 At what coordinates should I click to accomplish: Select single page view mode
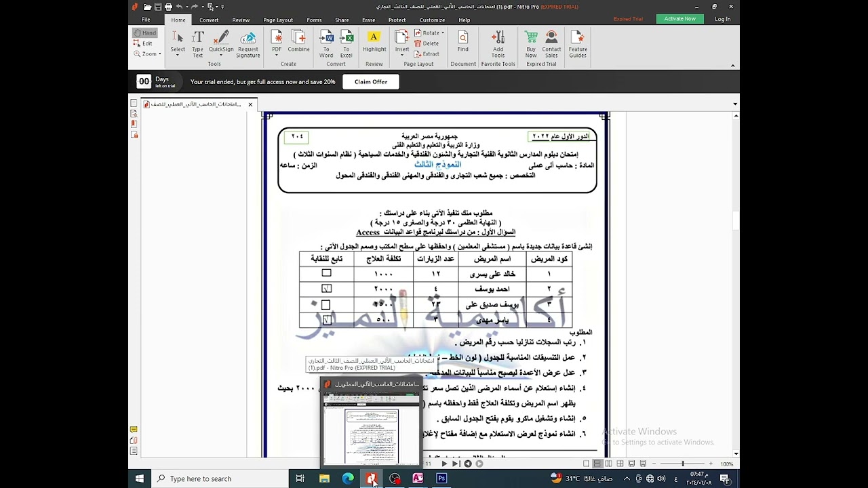586,464
